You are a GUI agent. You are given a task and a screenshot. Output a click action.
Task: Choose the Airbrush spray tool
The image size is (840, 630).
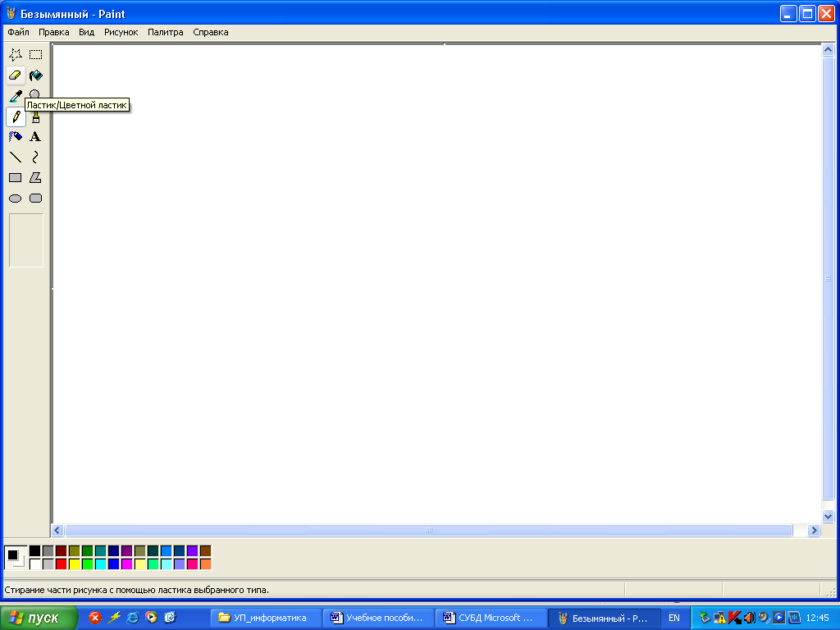16,137
